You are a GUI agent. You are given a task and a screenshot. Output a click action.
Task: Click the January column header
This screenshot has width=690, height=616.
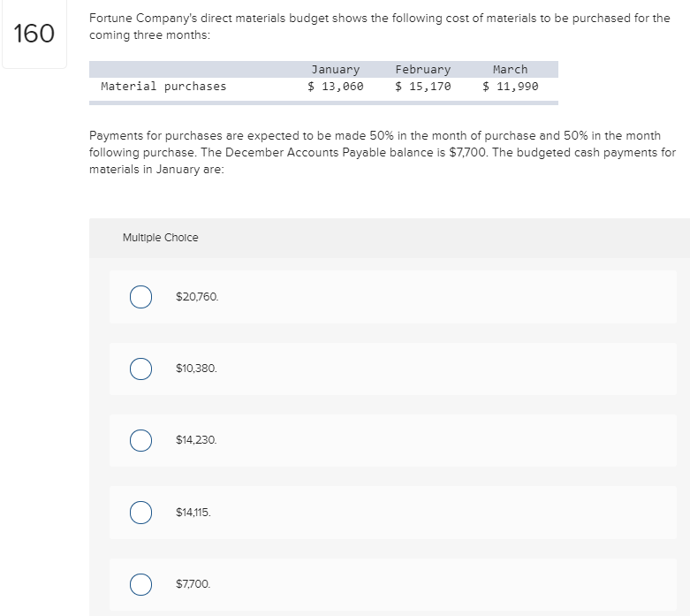pos(335,69)
